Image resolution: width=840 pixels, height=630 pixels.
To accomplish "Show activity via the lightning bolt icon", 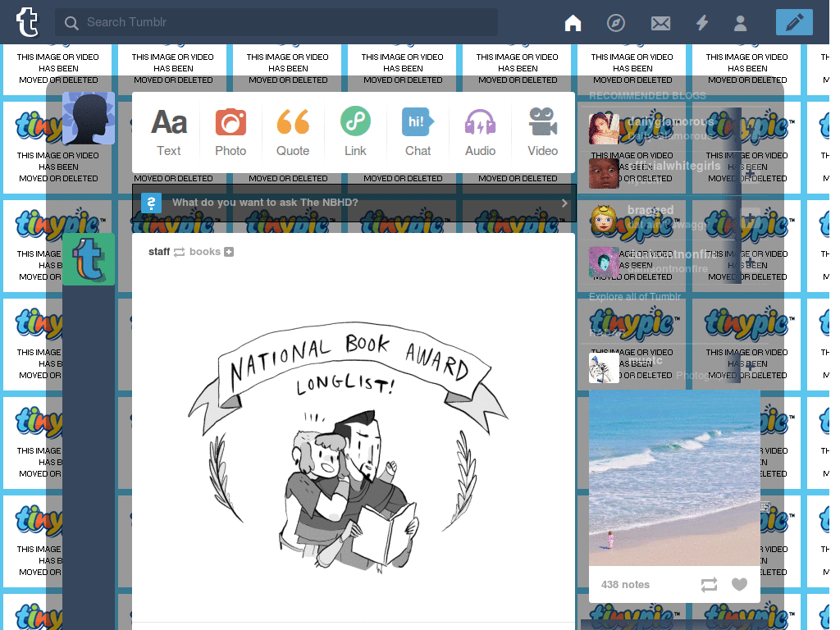I will point(702,22).
